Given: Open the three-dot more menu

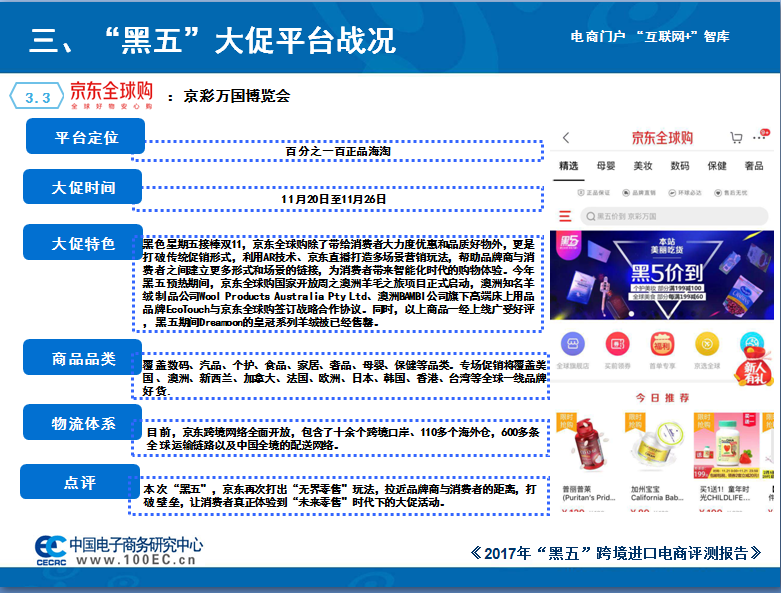Looking at the screenshot, I should tap(761, 136).
